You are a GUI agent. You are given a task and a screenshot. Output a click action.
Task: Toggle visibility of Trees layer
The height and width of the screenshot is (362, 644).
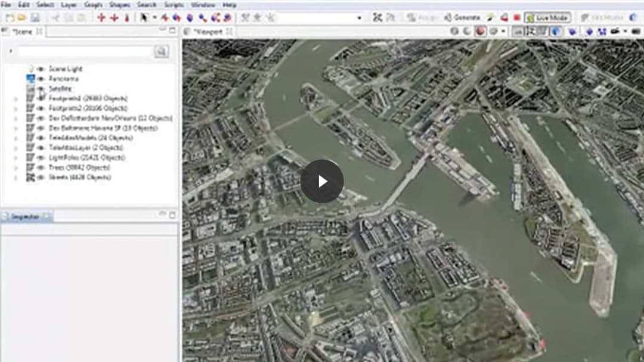tap(41, 167)
